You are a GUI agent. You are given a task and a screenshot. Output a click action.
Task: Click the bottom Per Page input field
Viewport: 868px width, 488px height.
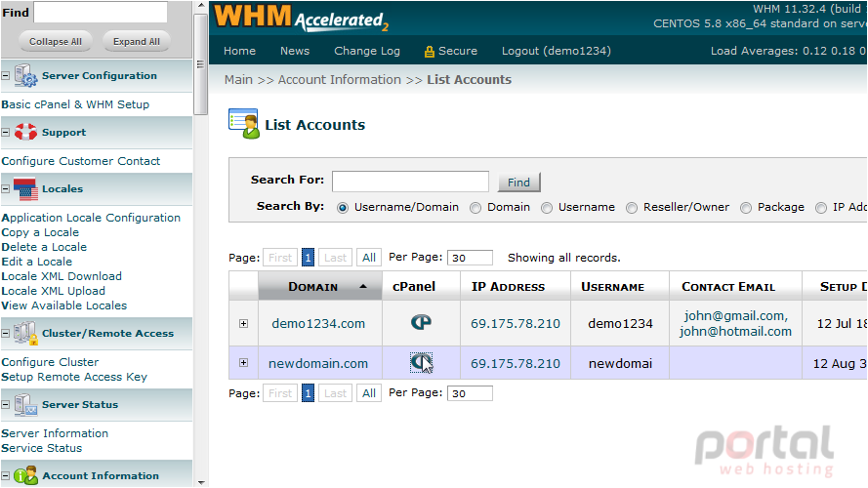tap(470, 393)
